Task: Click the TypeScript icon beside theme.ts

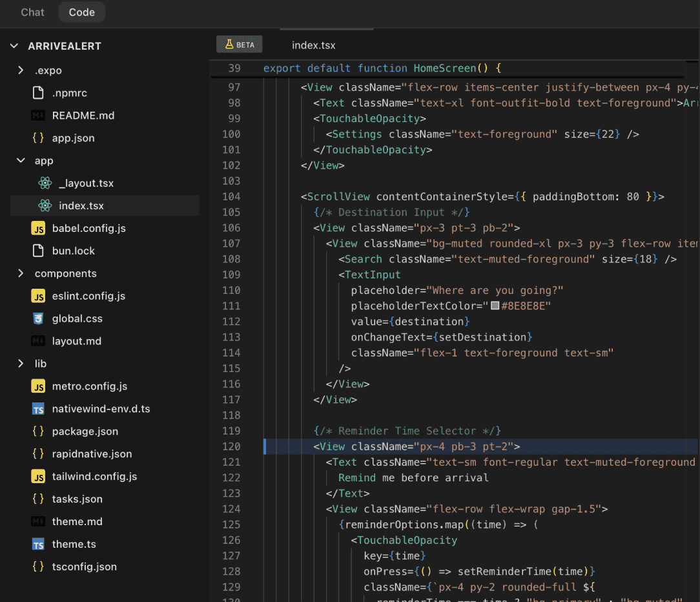Action: tap(38, 544)
